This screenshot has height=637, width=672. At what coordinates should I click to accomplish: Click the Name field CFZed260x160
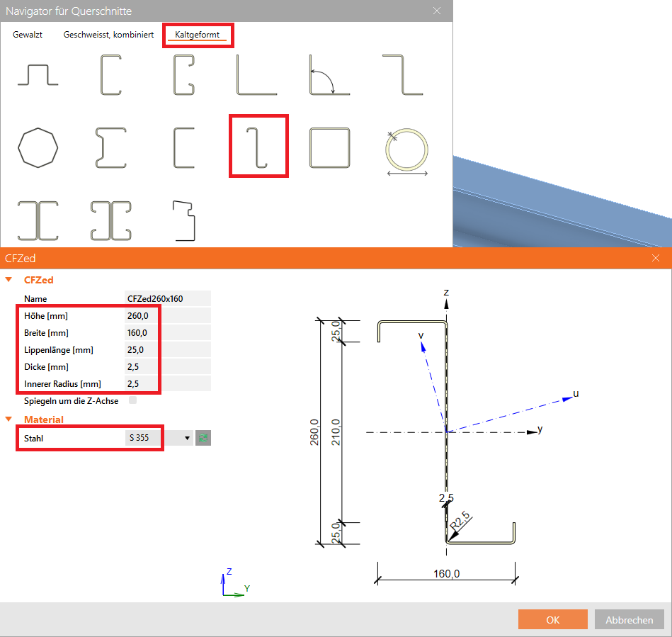[168, 298]
